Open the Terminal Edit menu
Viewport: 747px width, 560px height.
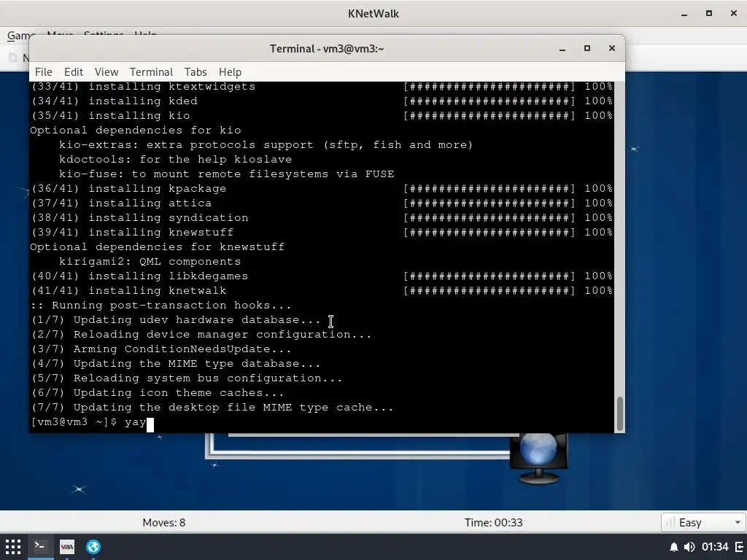pos(74,72)
